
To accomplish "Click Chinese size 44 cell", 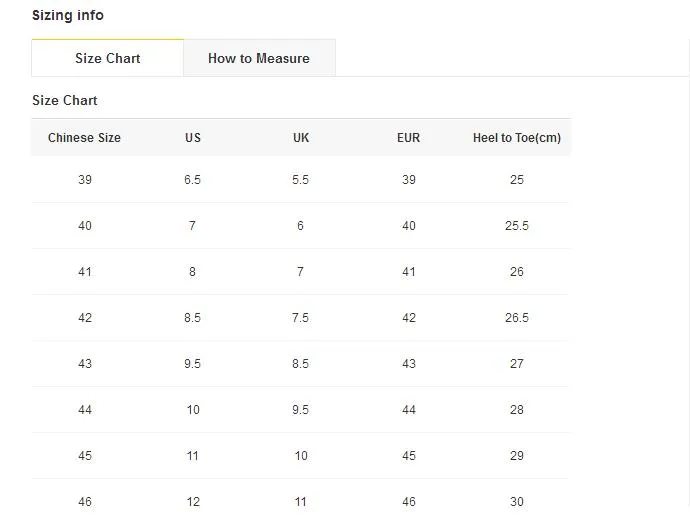I will pos(85,410).
